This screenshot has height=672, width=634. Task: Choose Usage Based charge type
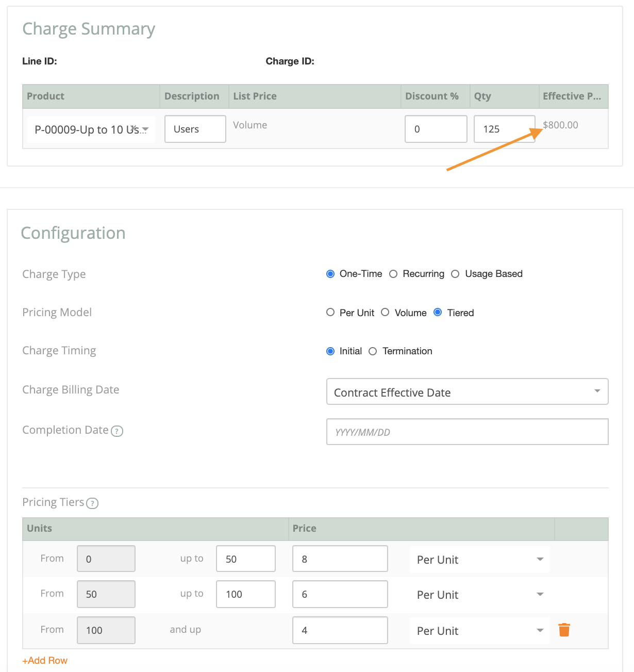click(x=455, y=274)
